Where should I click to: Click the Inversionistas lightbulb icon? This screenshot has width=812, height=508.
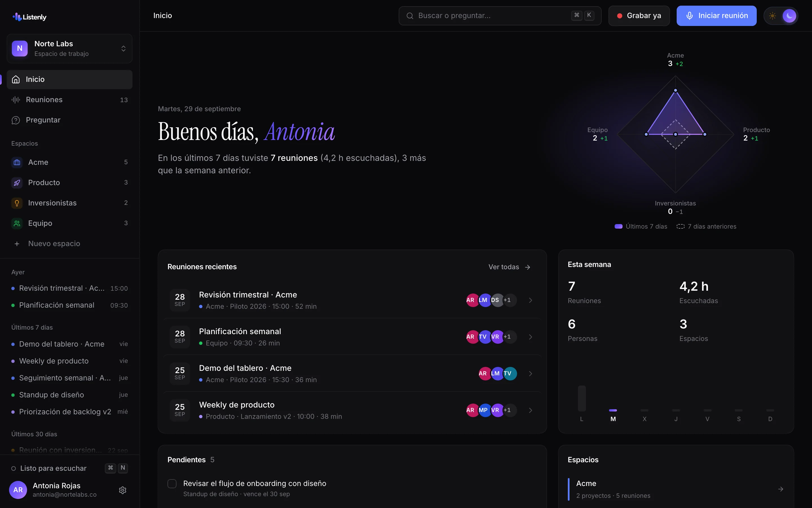click(x=17, y=203)
